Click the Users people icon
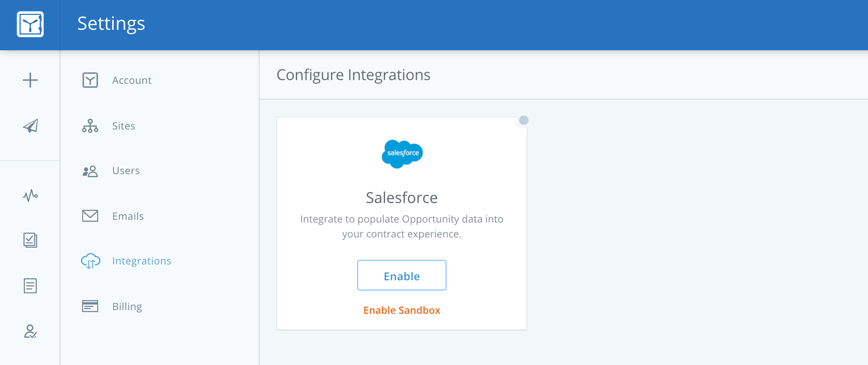Viewport: 868px width, 365px height. pos(90,171)
